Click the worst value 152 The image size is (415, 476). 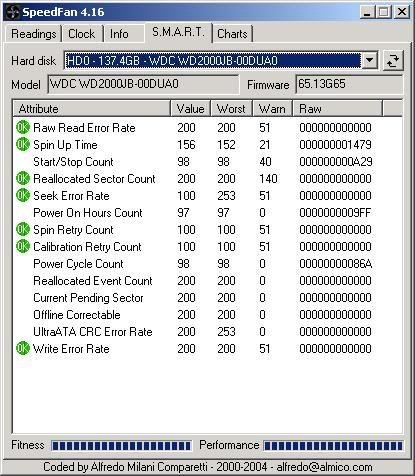click(x=226, y=145)
